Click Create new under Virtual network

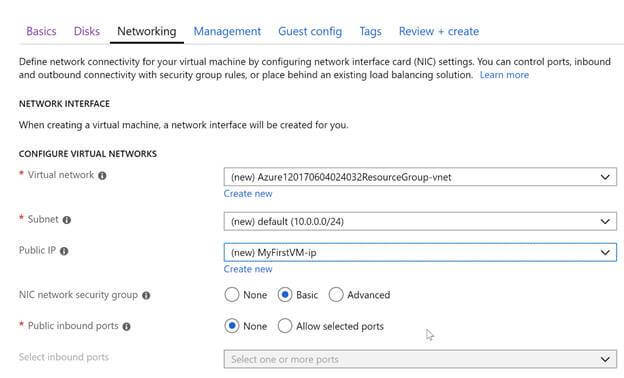click(248, 193)
